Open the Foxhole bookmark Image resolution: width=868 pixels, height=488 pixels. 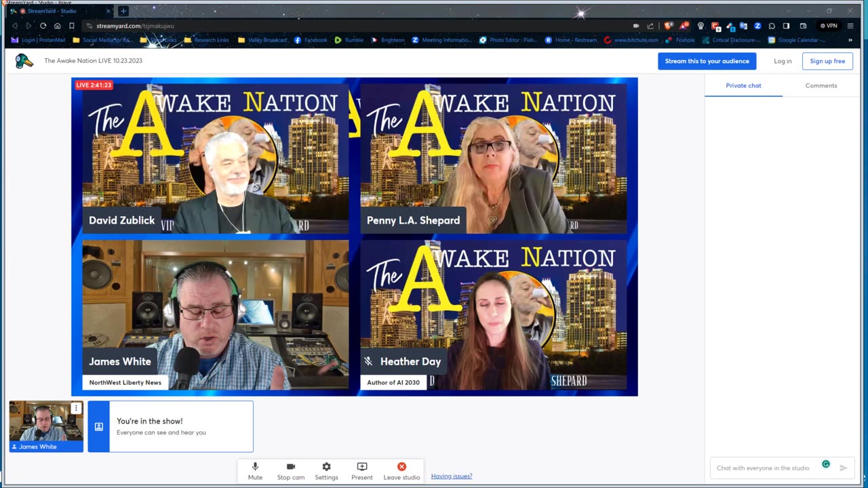pyautogui.click(x=680, y=40)
